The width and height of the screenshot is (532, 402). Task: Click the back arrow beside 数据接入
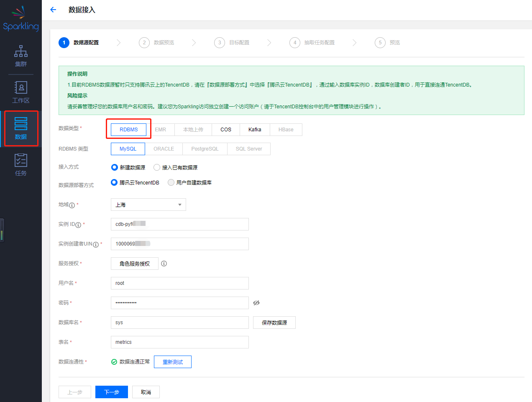53,9
